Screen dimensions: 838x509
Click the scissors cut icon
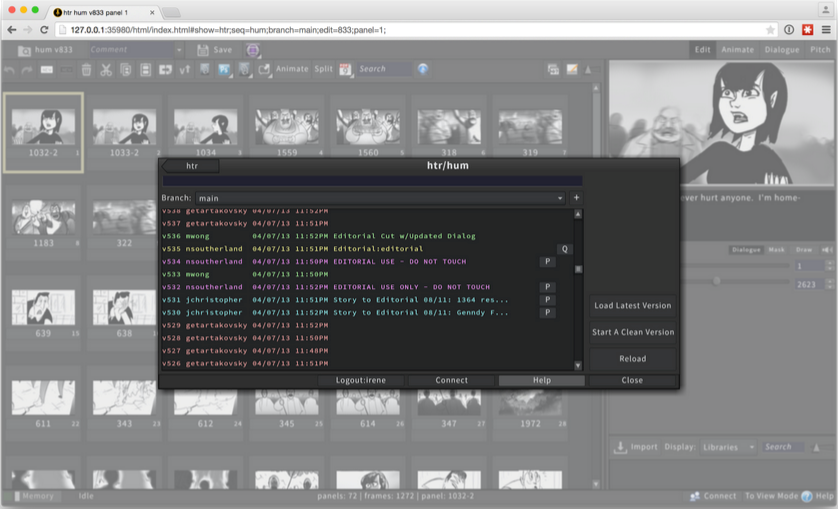[x=106, y=69]
